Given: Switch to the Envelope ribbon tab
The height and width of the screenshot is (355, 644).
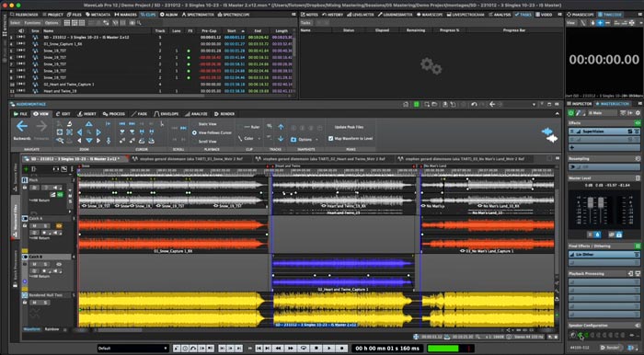Looking at the screenshot, I should tap(167, 114).
